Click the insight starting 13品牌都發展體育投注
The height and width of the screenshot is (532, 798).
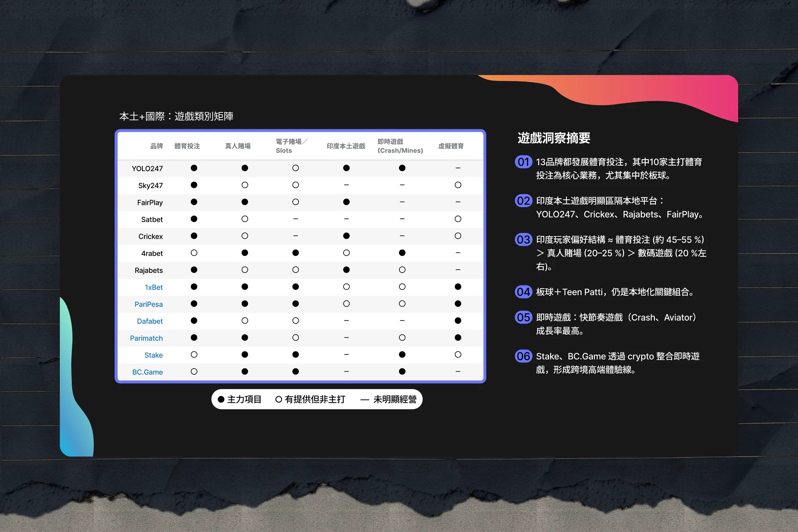tap(619, 168)
